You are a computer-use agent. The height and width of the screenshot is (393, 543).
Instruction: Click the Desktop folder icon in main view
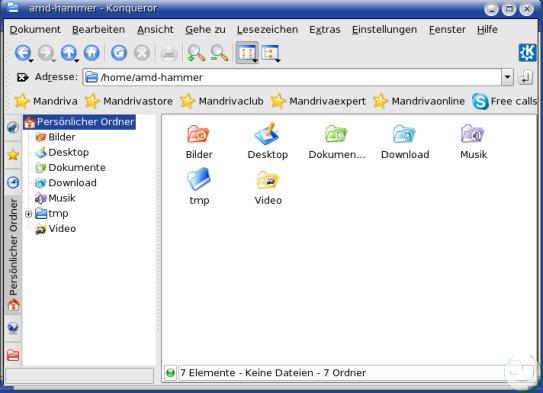[x=267, y=134]
